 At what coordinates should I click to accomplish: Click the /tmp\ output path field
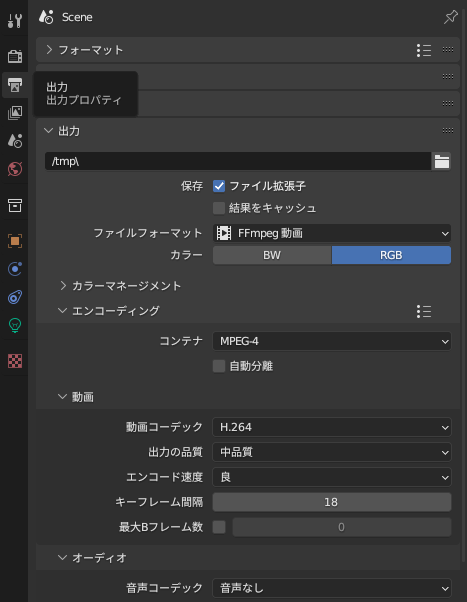click(x=238, y=161)
